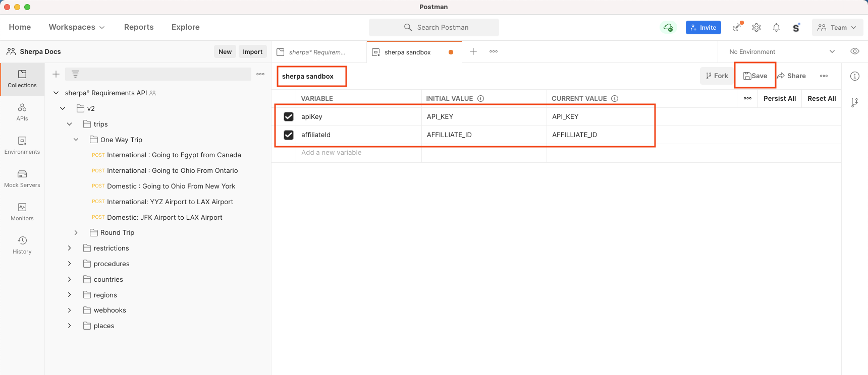Focus the Search Postman field
This screenshot has width=868, height=375.
tap(434, 28)
